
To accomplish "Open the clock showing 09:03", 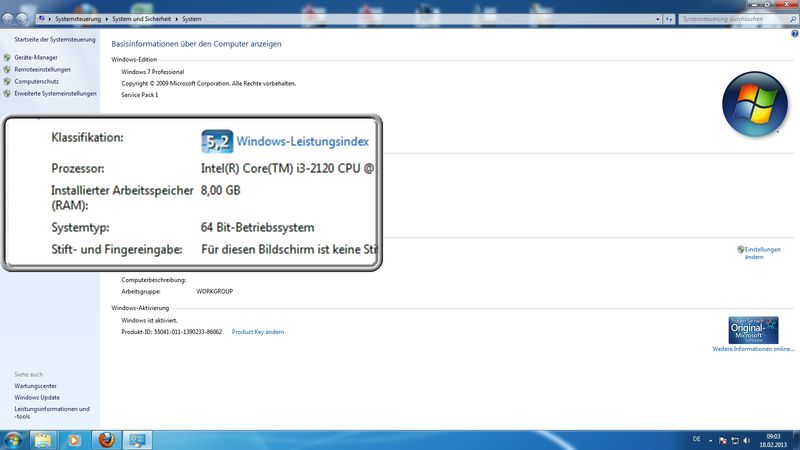I will (x=773, y=440).
